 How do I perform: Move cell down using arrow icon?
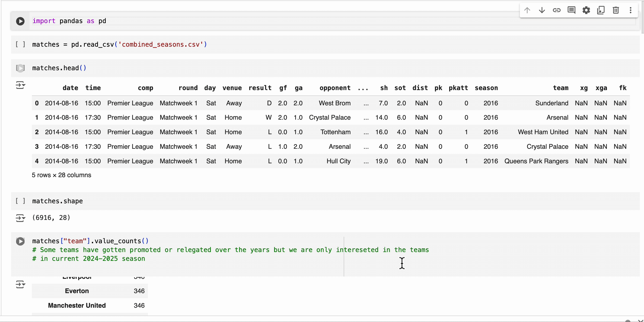[542, 10]
